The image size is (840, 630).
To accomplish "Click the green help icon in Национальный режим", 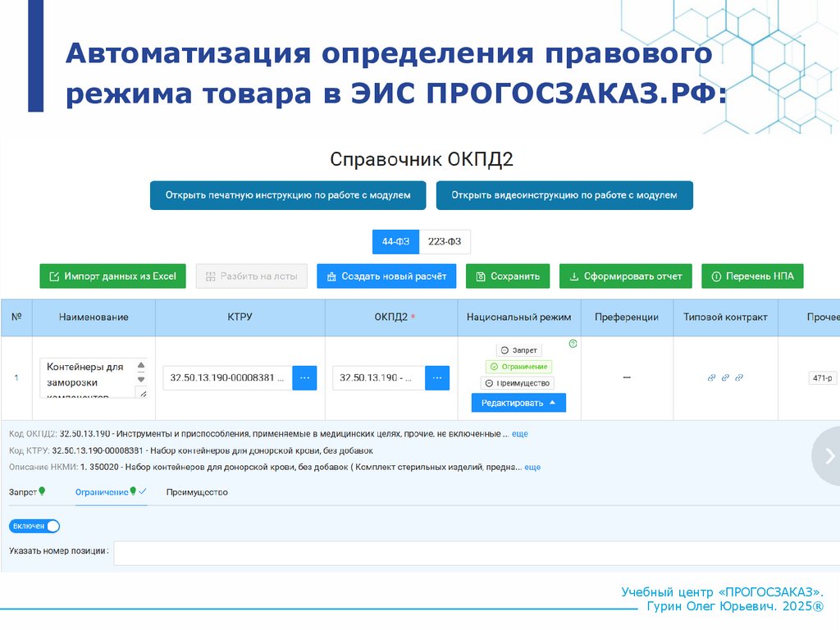I will [573, 344].
